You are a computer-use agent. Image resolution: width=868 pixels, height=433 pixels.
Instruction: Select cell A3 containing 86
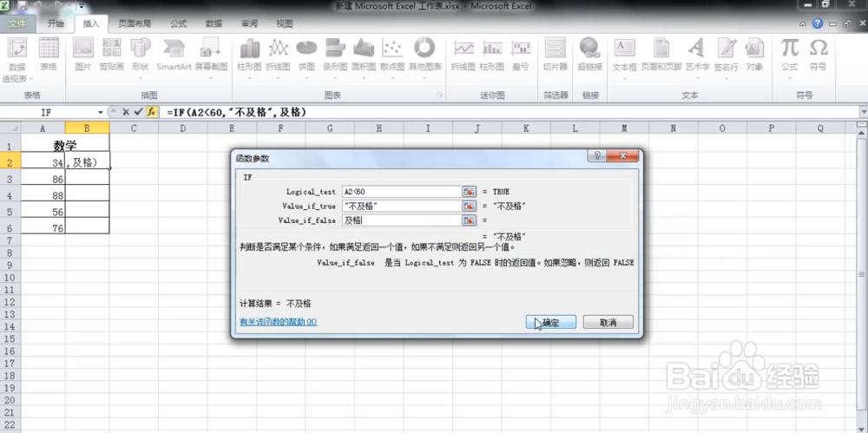pyautogui.click(x=43, y=179)
